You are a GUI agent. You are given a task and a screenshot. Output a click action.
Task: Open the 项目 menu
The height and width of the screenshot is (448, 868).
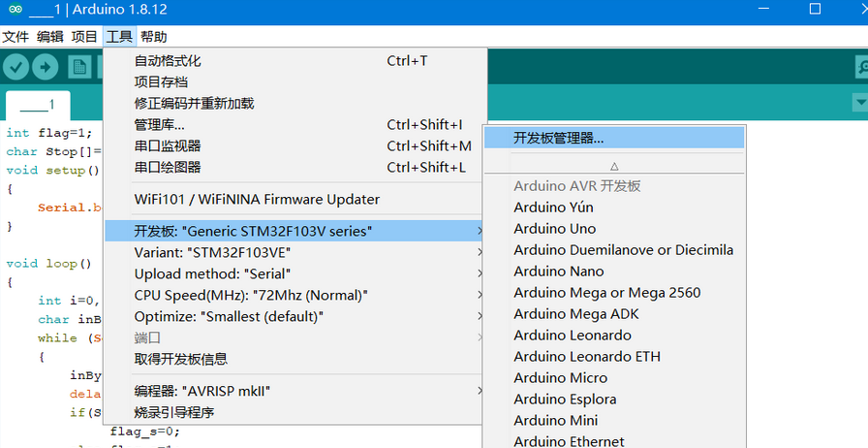click(84, 37)
